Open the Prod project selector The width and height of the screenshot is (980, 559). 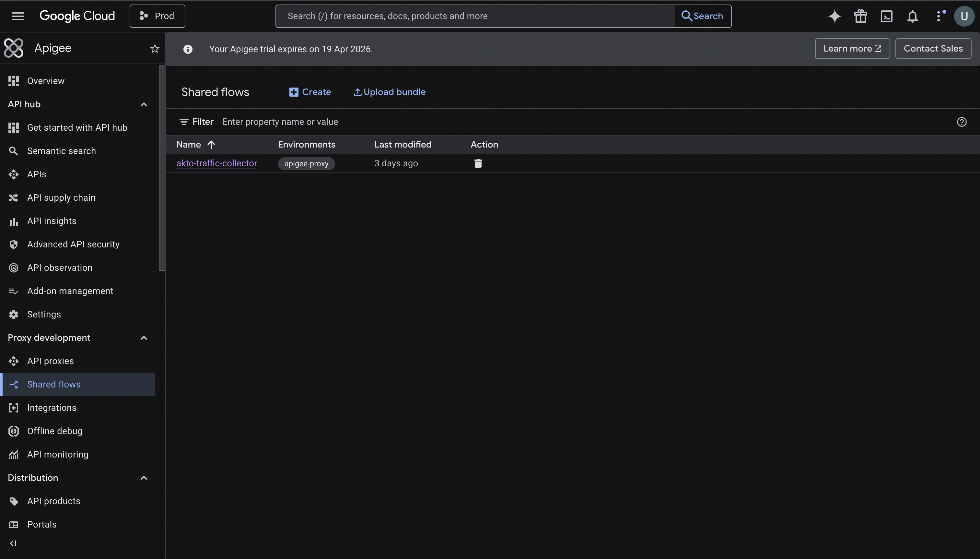pos(157,16)
